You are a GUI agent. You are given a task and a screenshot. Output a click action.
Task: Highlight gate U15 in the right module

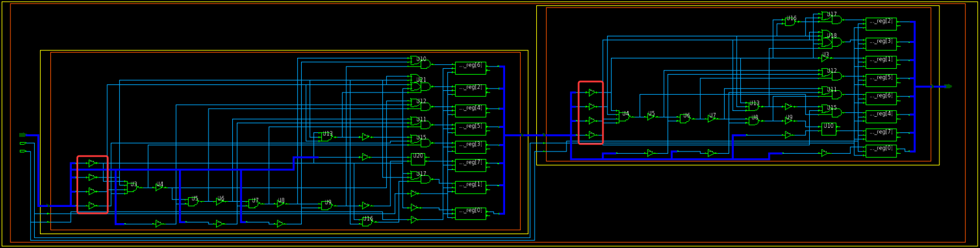click(831, 110)
